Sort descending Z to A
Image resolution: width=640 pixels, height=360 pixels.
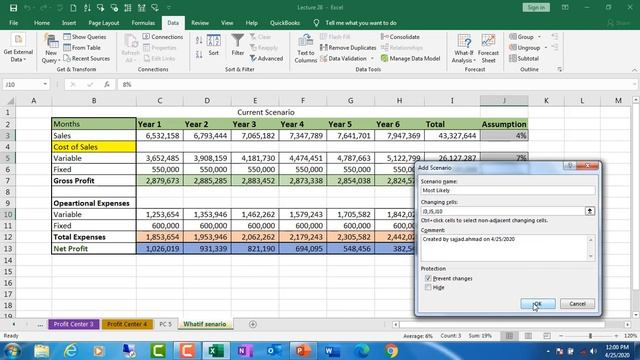click(x=199, y=54)
